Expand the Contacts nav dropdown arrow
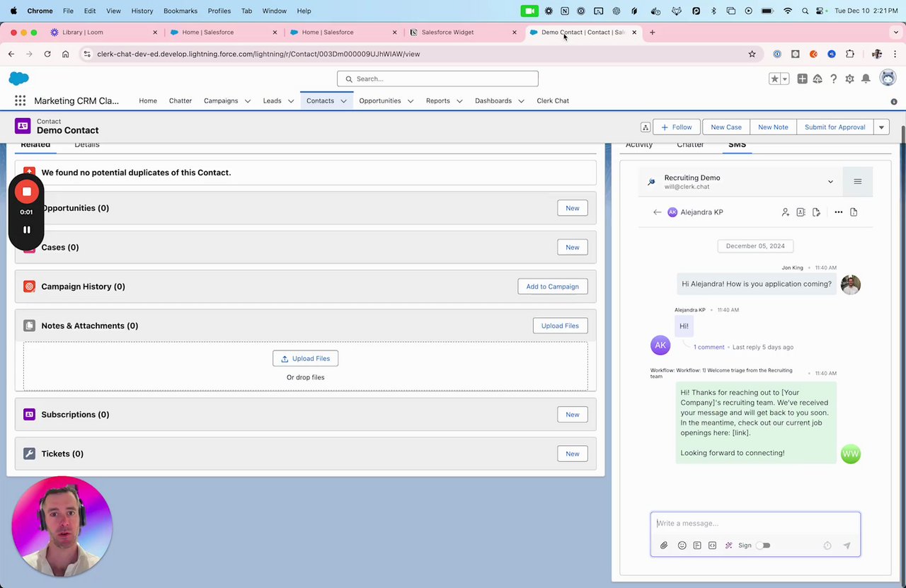Viewport: 906px width, 588px height. pyautogui.click(x=343, y=101)
